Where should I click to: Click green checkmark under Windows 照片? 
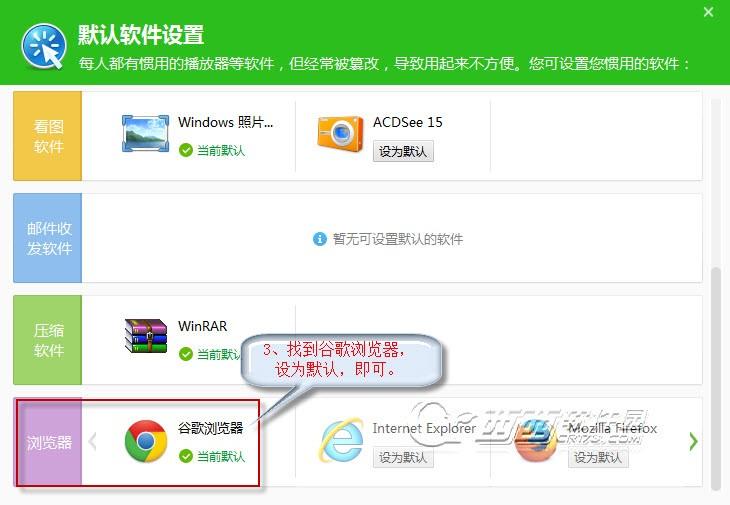[186, 150]
